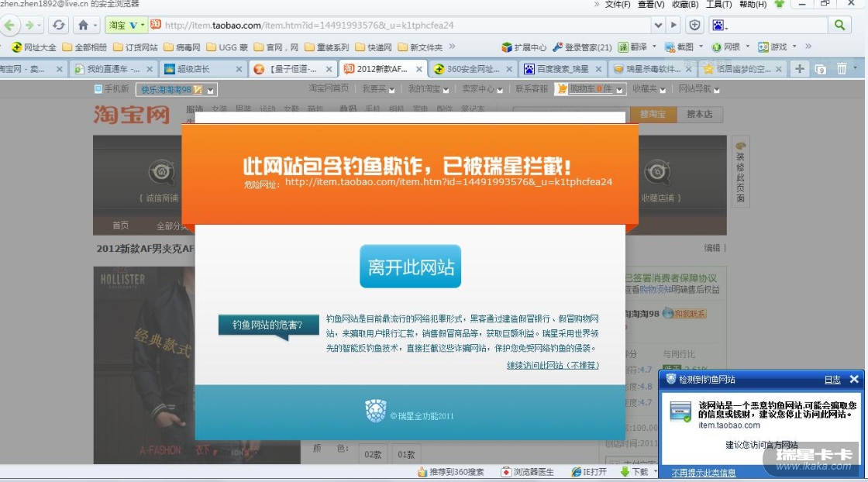The width and height of the screenshot is (868, 482).
Task: Switch to the 瑞星杀毒软件 tab
Action: coord(652,69)
